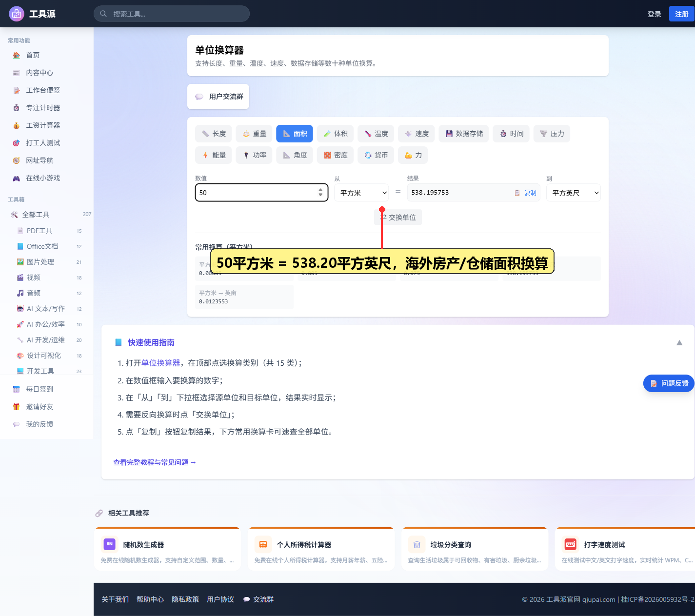Click 帮助中心 footer link

[150, 599]
